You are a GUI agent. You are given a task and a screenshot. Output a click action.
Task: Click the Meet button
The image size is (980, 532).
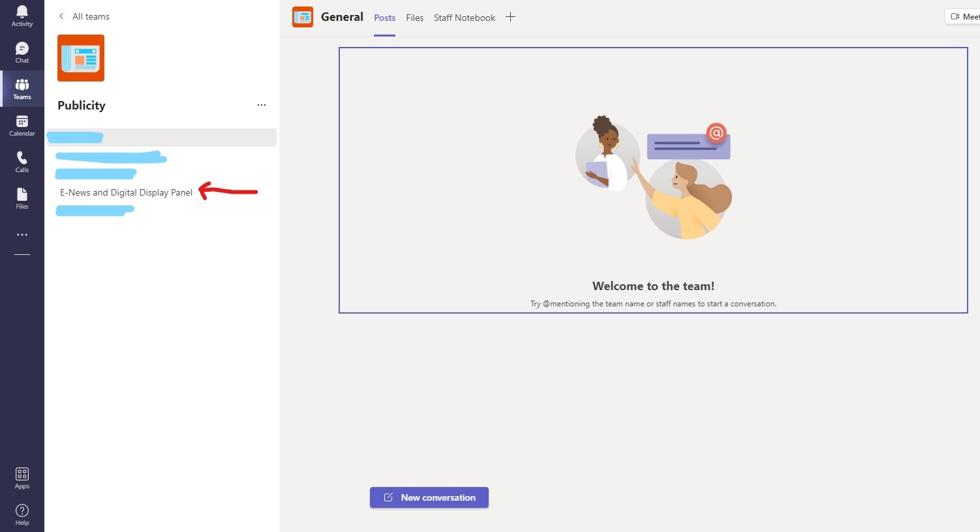point(964,17)
